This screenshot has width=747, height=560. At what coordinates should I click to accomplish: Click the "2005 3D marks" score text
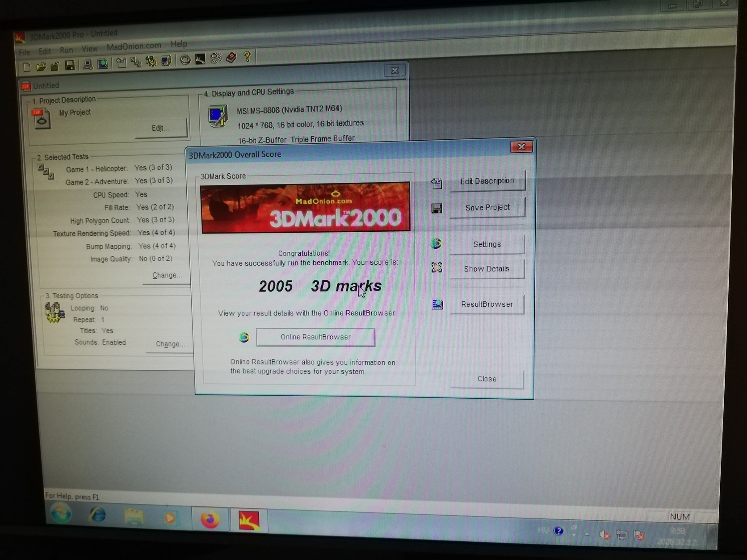coord(320,286)
